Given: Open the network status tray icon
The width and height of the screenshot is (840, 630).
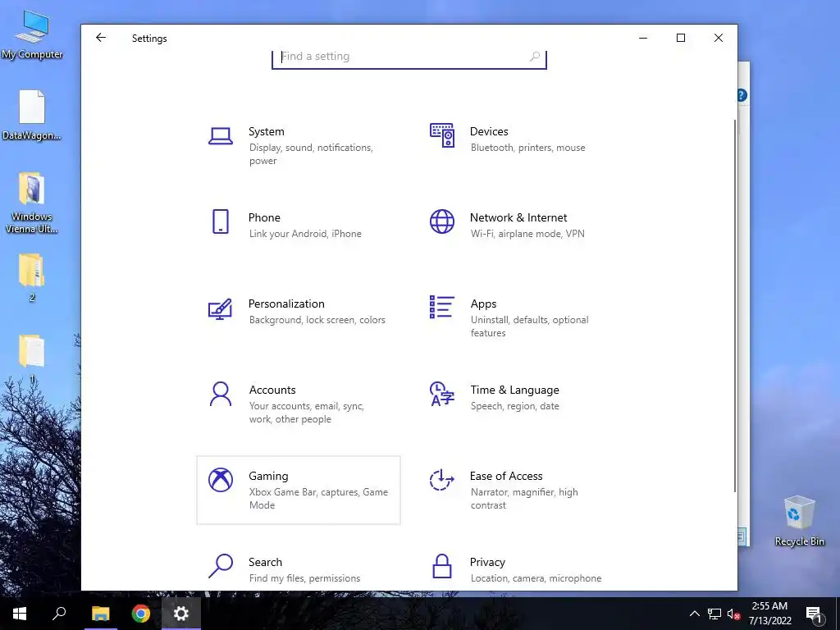Looking at the screenshot, I should (x=714, y=614).
